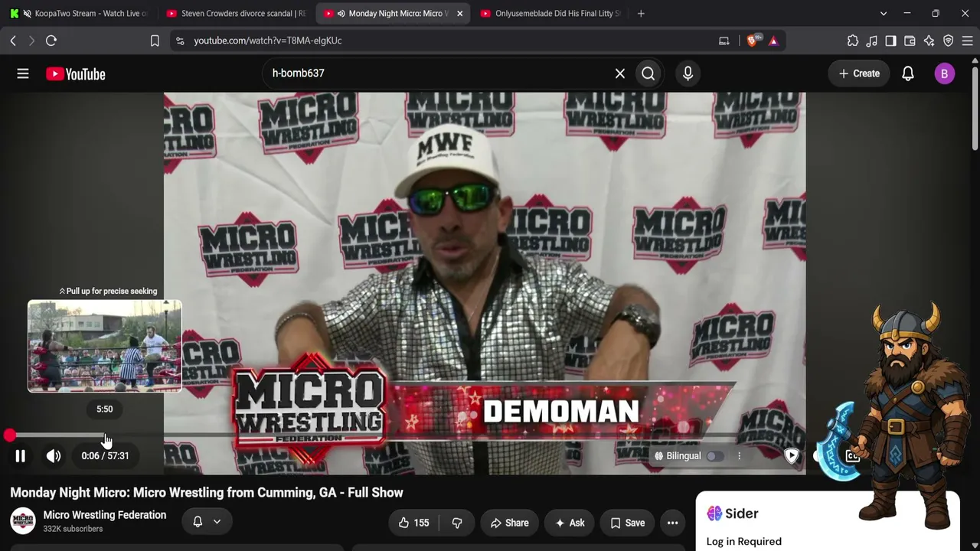The height and width of the screenshot is (551, 980).
Task: Click the Create button
Action: pos(859,73)
